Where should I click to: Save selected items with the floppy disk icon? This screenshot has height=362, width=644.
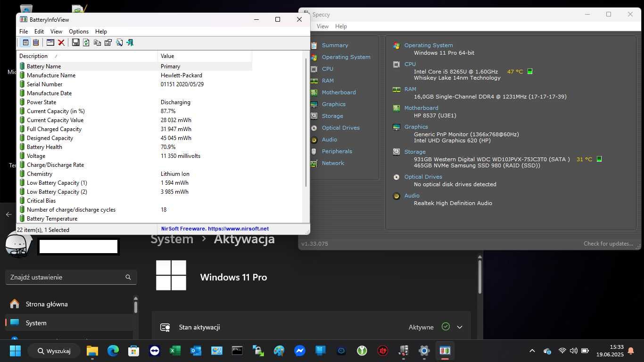tap(75, 42)
